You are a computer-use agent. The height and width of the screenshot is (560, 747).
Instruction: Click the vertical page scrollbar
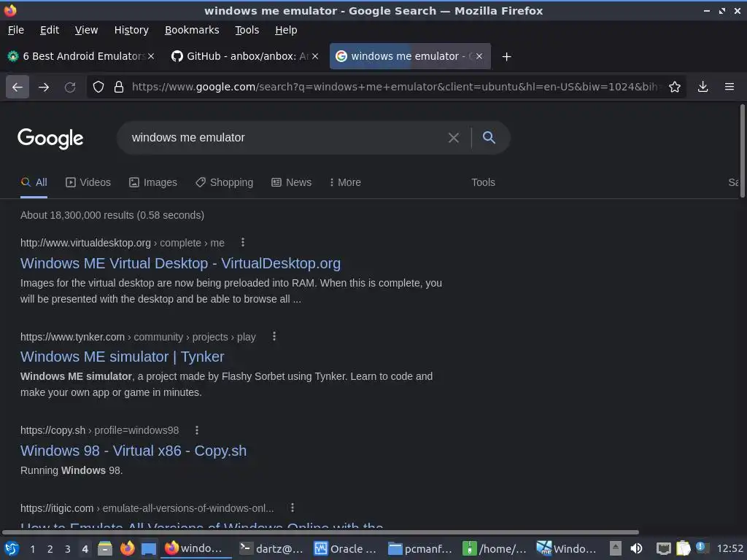(x=742, y=151)
